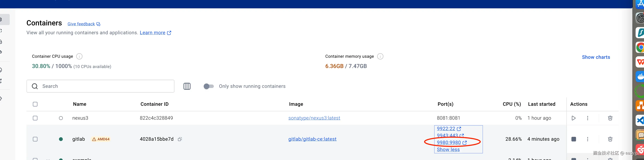Click the container Search field
Viewport: 644px width, 160px height.
click(x=105, y=86)
